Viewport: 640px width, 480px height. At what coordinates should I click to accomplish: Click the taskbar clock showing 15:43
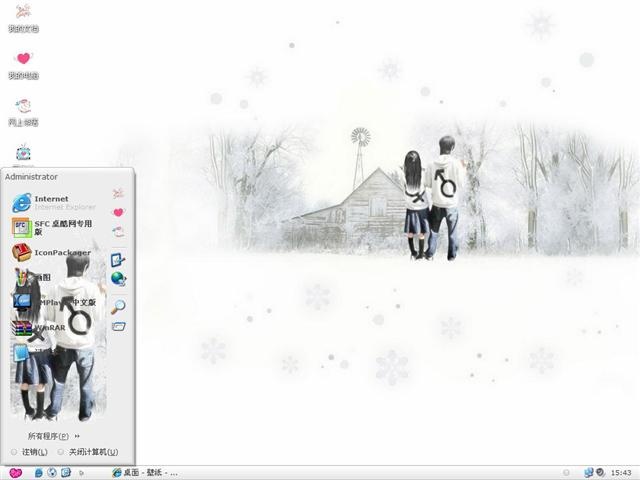click(x=621, y=473)
